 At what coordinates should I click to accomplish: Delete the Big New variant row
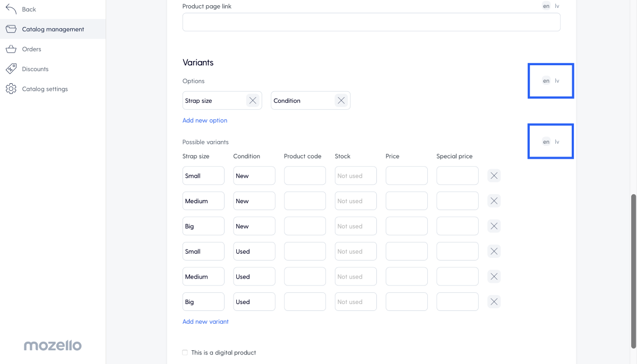[x=494, y=226]
